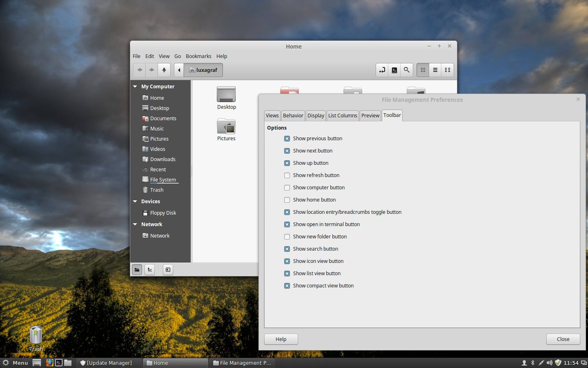Switch to compact view in the toolbar
Viewport: 588px width, 368px height.
tap(448, 70)
